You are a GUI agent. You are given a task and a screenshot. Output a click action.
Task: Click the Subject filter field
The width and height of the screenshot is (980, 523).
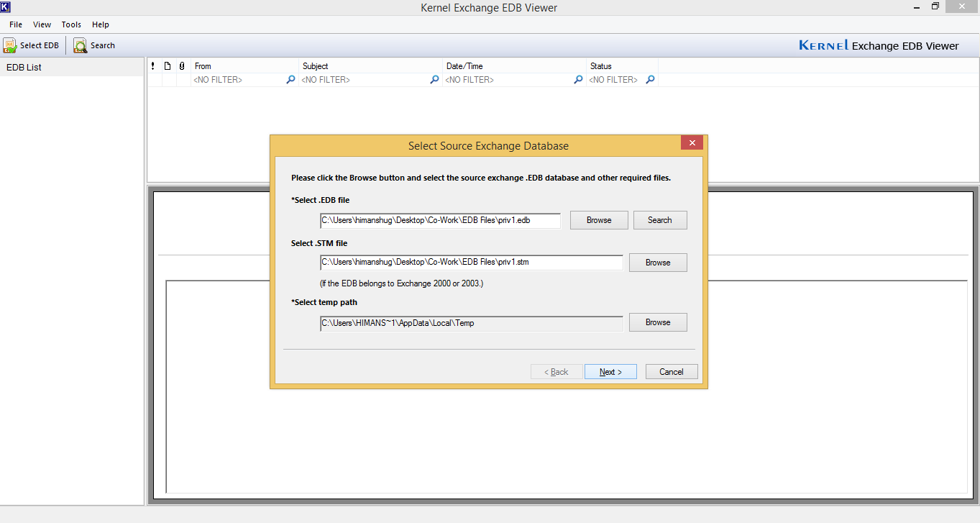tap(365, 80)
